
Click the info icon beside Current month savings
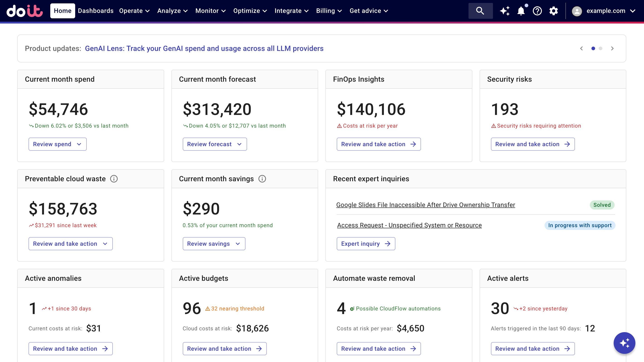(x=262, y=179)
